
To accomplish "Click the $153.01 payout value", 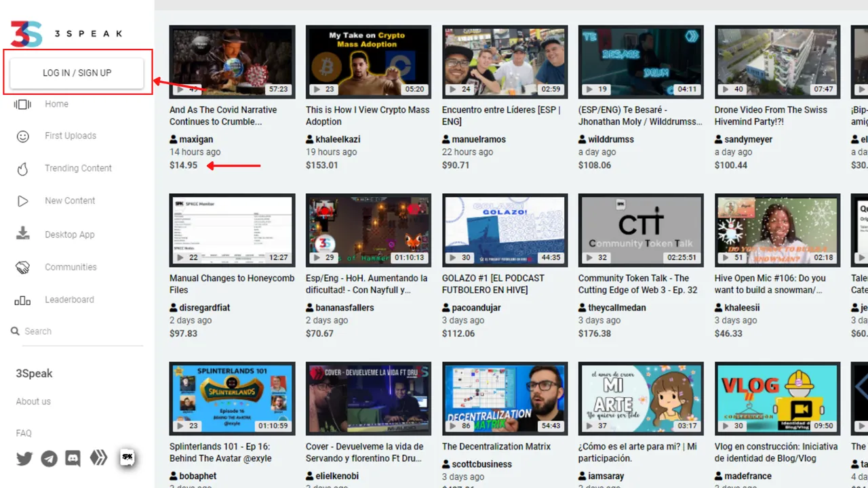I will coord(322,165).
